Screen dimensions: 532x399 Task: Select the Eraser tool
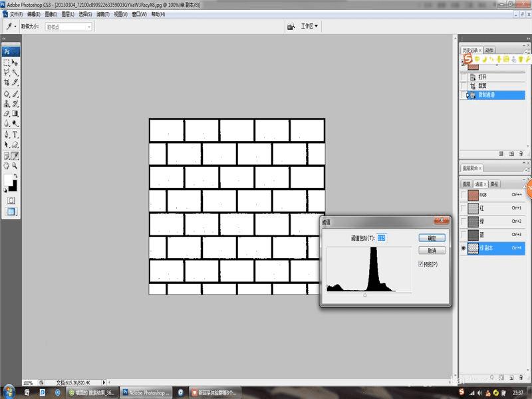pos(7,114)
